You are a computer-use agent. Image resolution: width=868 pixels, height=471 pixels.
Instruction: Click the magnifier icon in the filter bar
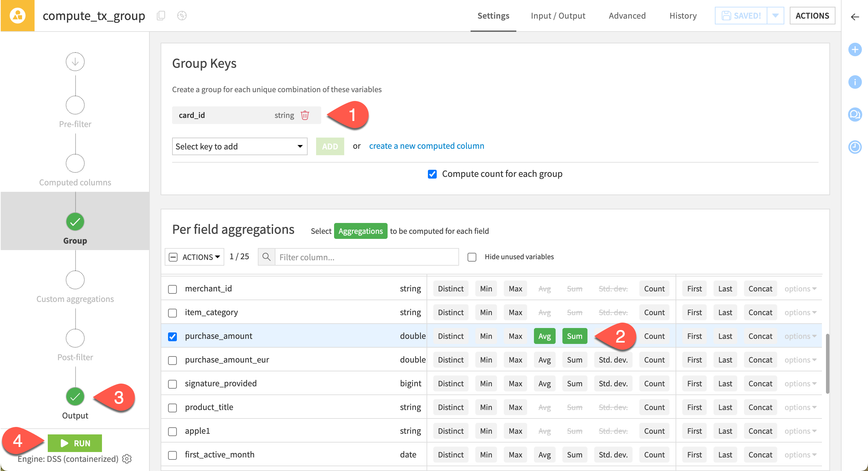266,257
